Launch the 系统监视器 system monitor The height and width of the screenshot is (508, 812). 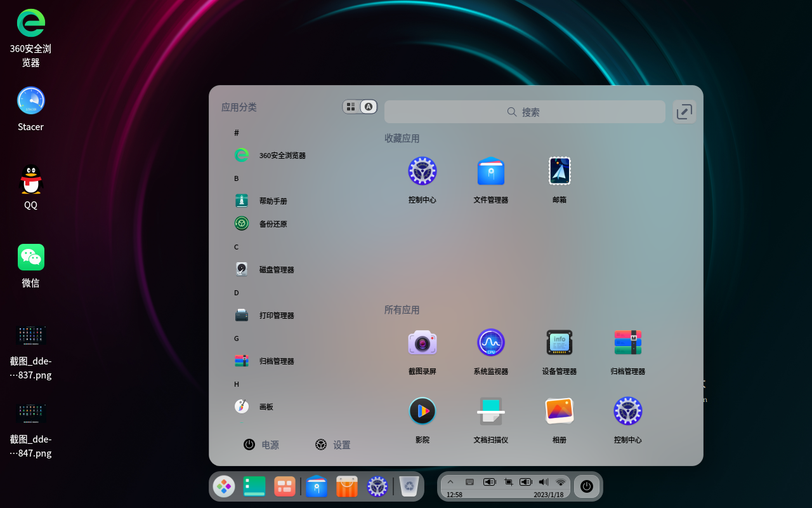[x=490, y=342]
